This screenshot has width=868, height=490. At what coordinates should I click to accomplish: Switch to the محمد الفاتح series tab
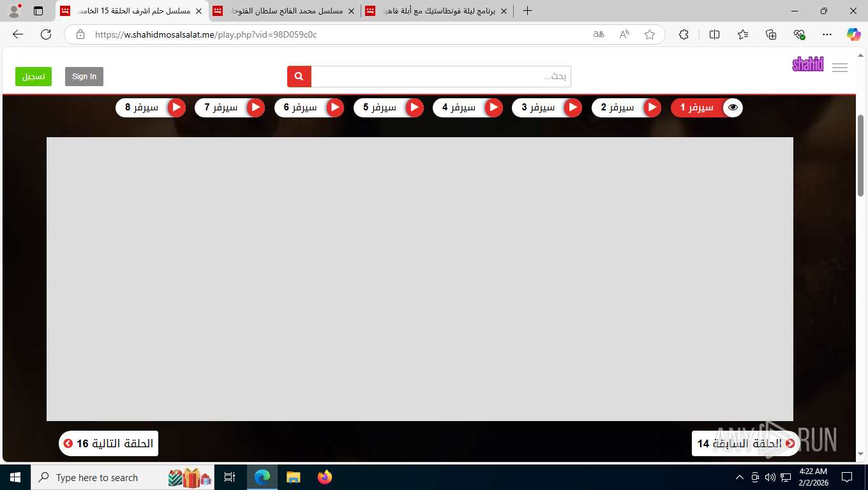pos(285,11)
